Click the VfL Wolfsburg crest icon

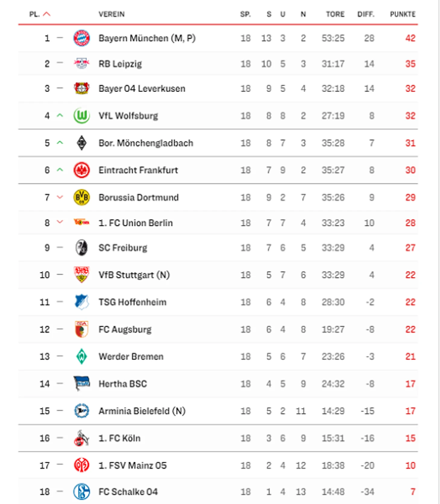coord(81,116)
